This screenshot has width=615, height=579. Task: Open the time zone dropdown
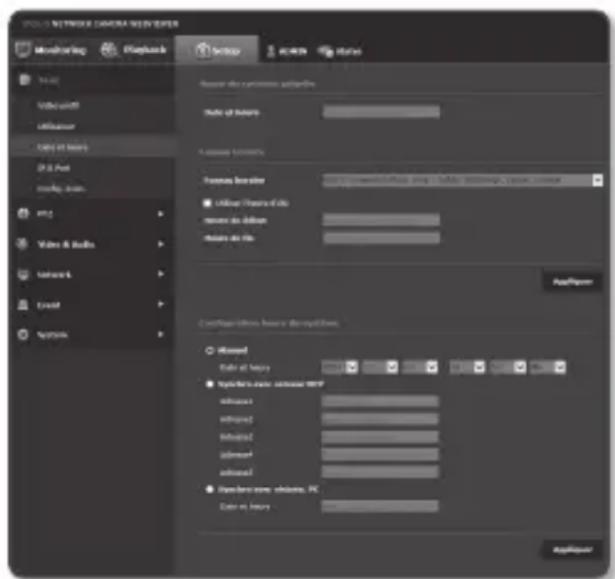pyautogui.click(x=596, y=180)
